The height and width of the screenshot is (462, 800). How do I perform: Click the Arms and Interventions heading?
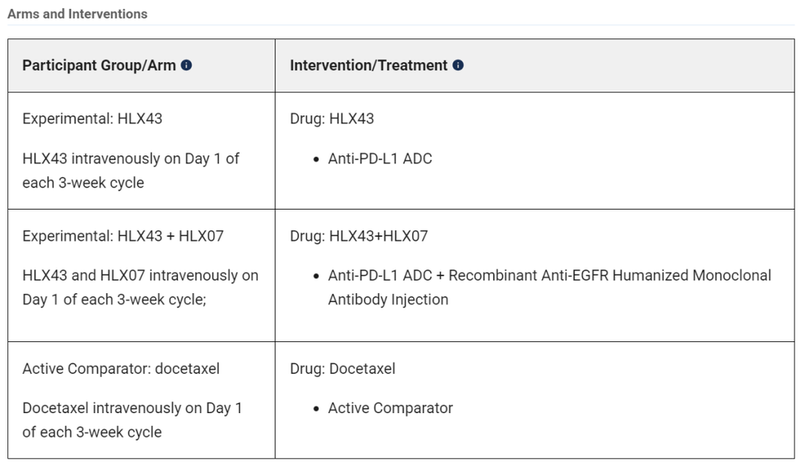(x=77, y=14)
